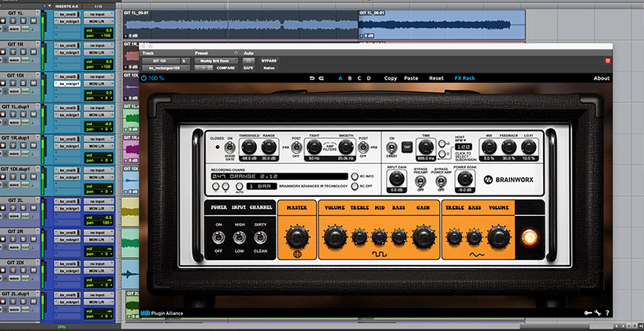Open the Muddy Brit Rock preset dropdown
The width and height of the screenshot is (644, 331).
[x=216, y=61]
